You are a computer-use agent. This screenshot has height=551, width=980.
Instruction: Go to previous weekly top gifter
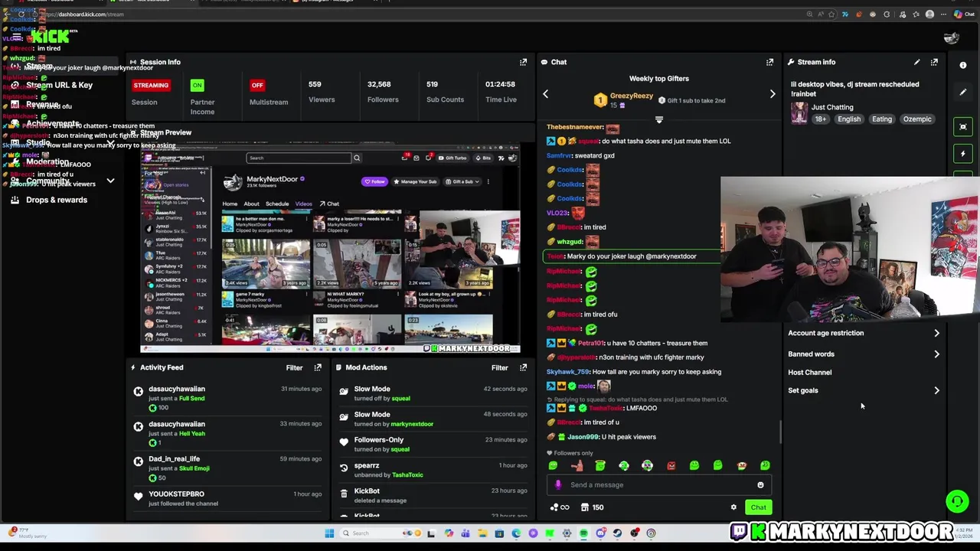pyautogui.click(x=546, y=94)
